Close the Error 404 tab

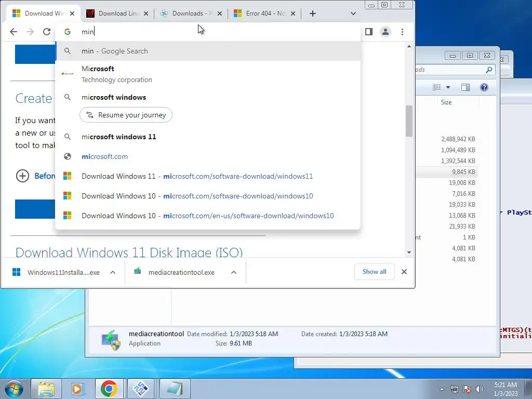(293, 14)
